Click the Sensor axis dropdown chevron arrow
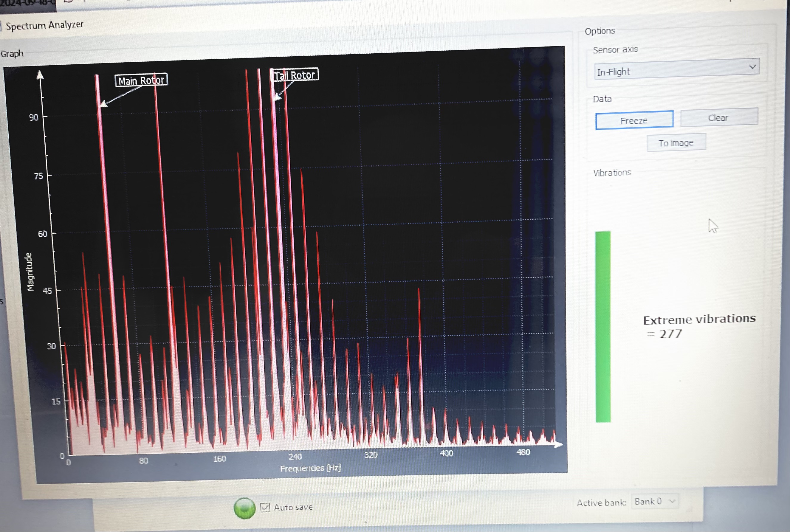Screen dimensions: 790x532 tap(752, 67)
